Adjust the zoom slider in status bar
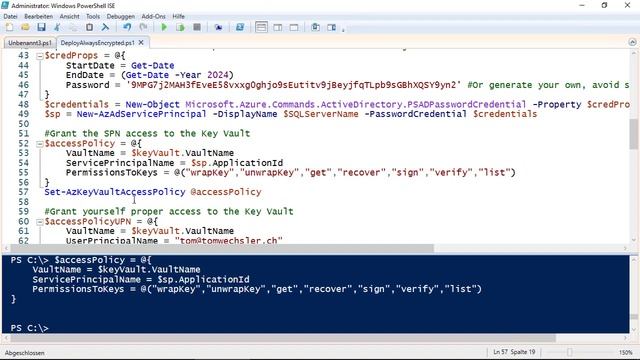This screenshot has width=640, height=360. click(x=570, y=352)
